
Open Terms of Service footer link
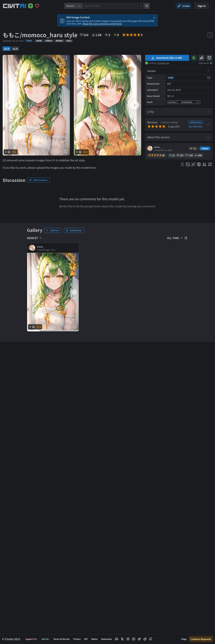[x=61, y=639]
